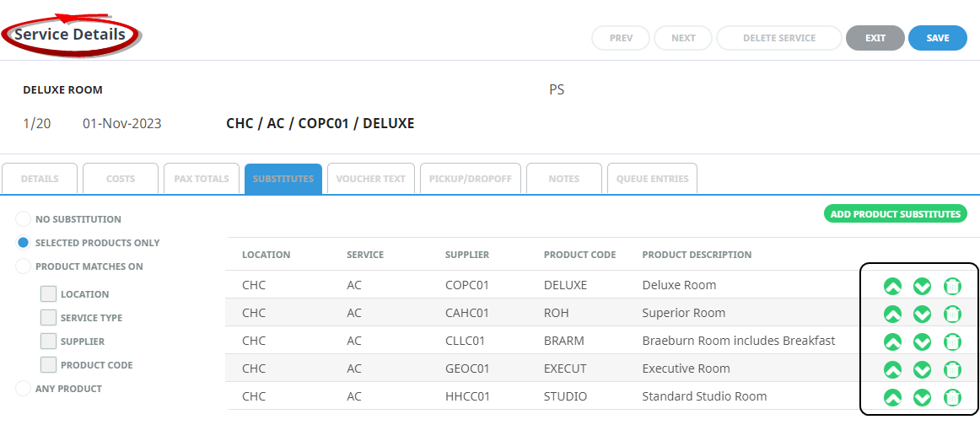
Task: Delete the Deluxe Room substitute row
Action: (952, 286)
